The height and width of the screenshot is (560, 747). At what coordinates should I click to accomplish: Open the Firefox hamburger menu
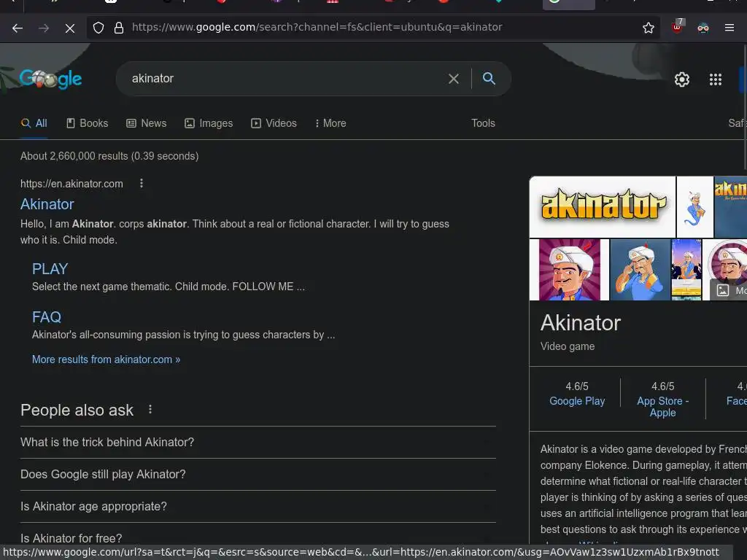point(729,28)
